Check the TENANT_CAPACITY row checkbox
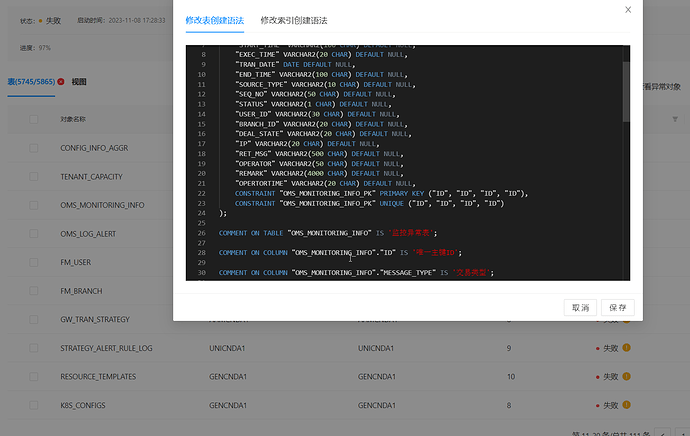The image size is (690, 436). tap(33, 176)
